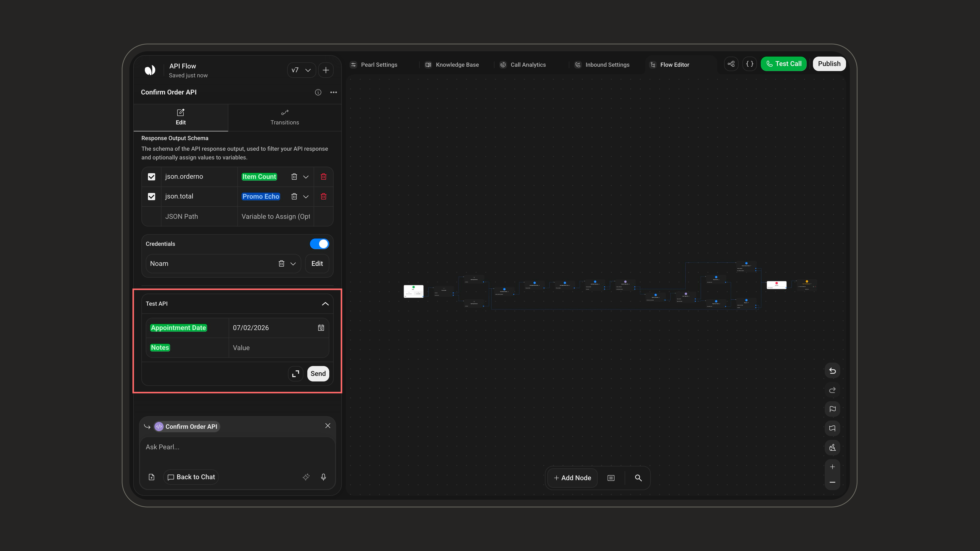
Task: Delete the json.total schema row
Action: [323, 196]
